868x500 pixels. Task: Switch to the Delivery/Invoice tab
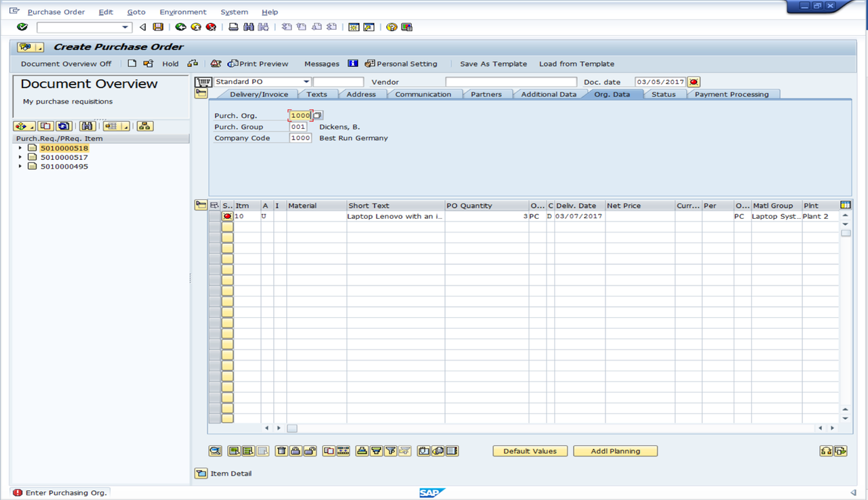point(259,94)
